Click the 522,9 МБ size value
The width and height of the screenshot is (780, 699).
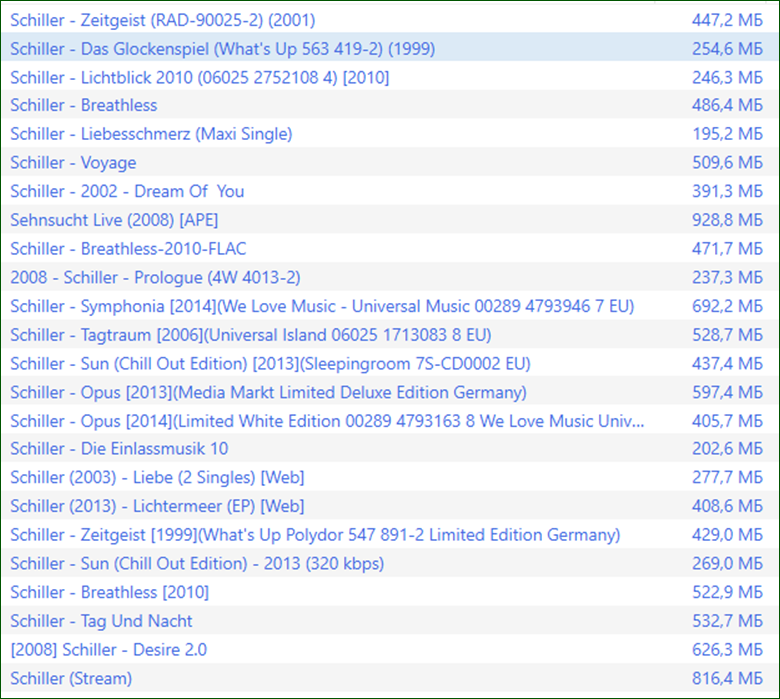[x=727, y=593]
